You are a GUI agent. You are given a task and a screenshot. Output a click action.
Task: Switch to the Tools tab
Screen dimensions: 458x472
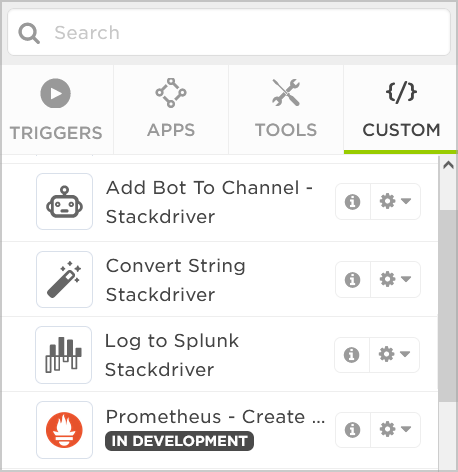pos(286,110)
